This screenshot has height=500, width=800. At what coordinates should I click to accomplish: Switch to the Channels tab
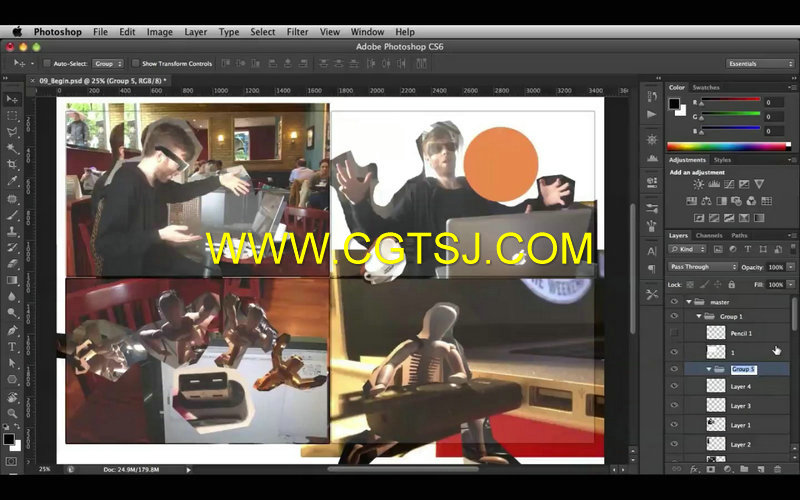(x=709, y=235)
